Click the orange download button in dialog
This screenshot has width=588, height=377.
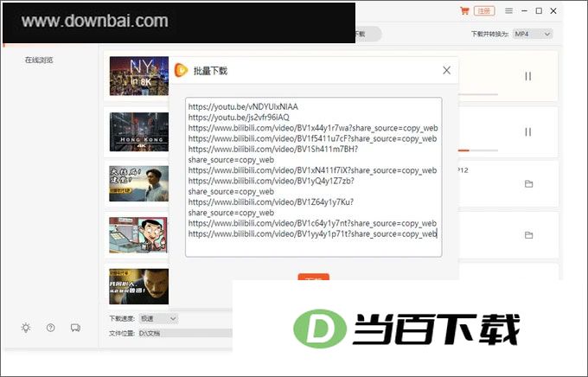point(314,277)
